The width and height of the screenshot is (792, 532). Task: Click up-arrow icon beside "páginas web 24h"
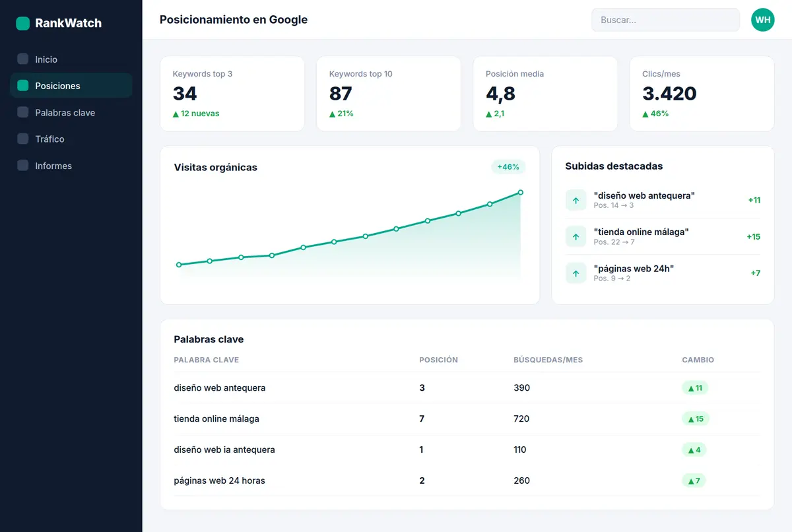tap(576, 273)
